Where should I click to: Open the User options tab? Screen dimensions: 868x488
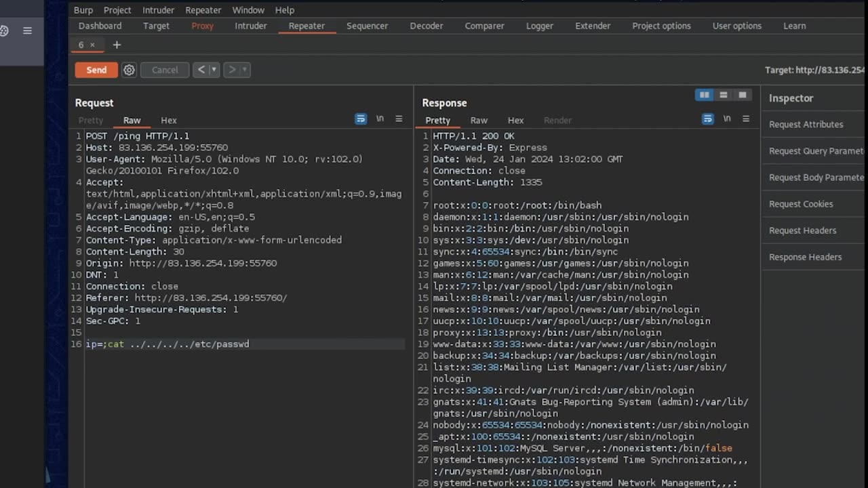[736, 26]
